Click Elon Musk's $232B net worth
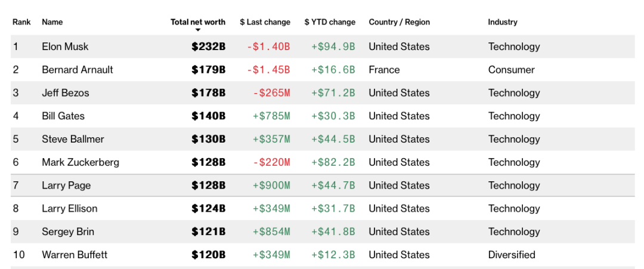The width and height of the screenshot is (644, 269). click(208, 47)
